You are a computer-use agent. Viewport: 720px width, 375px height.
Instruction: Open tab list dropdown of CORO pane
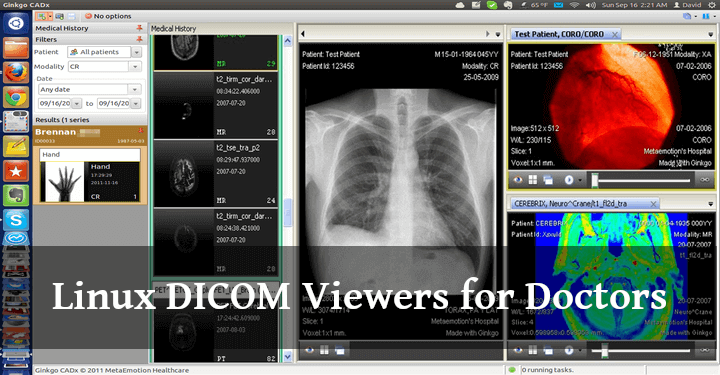[710, 34]
